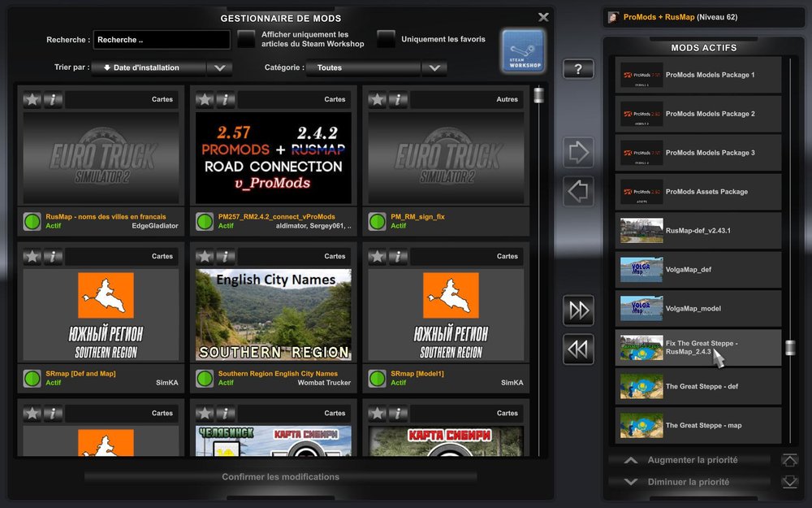Click Euro Truck thumbnail of PM_RM_sign_fix
Viewport: 812px width, 508px height.
click(446, 158)
